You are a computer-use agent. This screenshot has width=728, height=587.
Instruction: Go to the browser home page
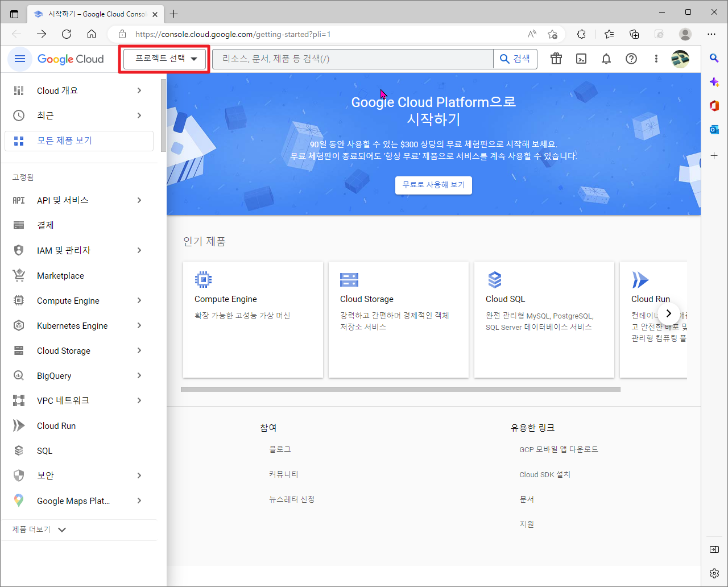92,34
